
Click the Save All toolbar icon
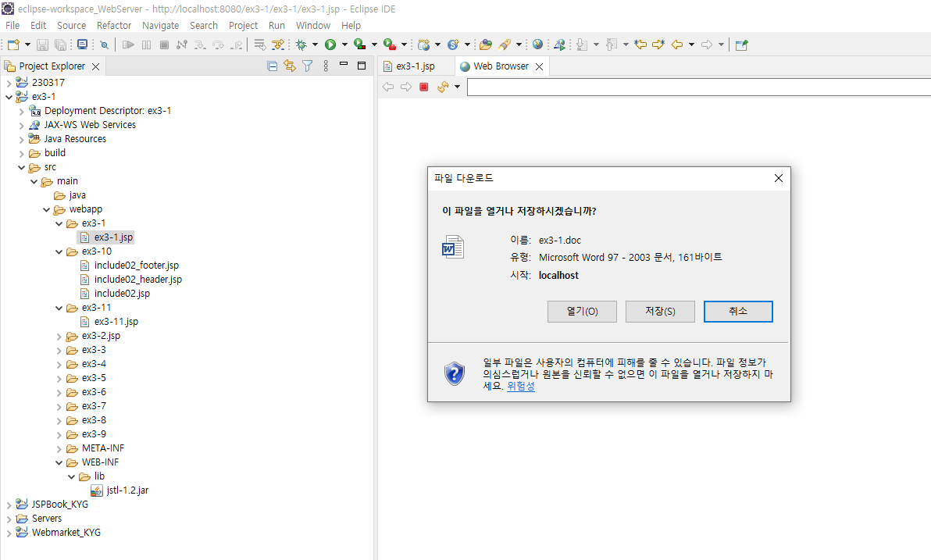click(x=61, y=45)
